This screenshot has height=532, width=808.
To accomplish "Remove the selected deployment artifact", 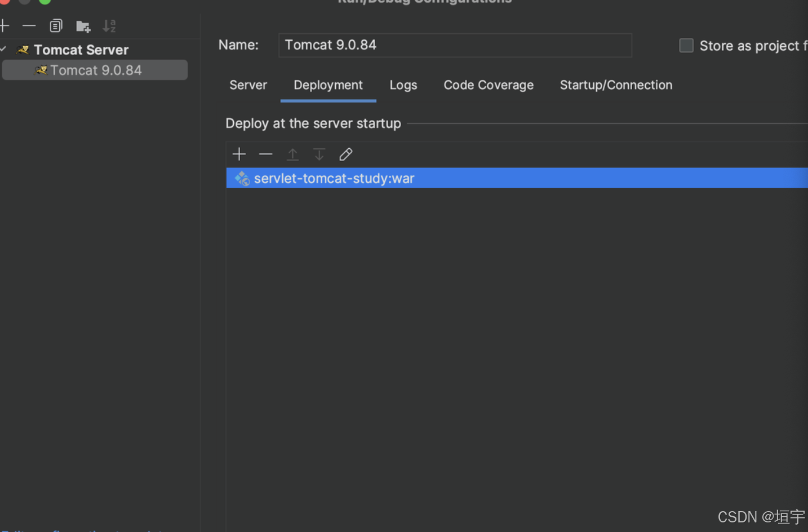I will click(265, 154).
